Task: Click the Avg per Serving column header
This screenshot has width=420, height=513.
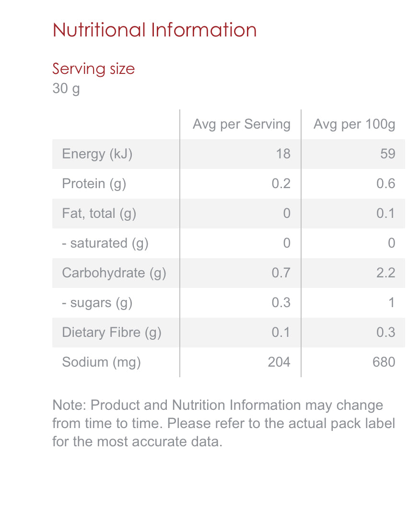Action: point(241,124)
